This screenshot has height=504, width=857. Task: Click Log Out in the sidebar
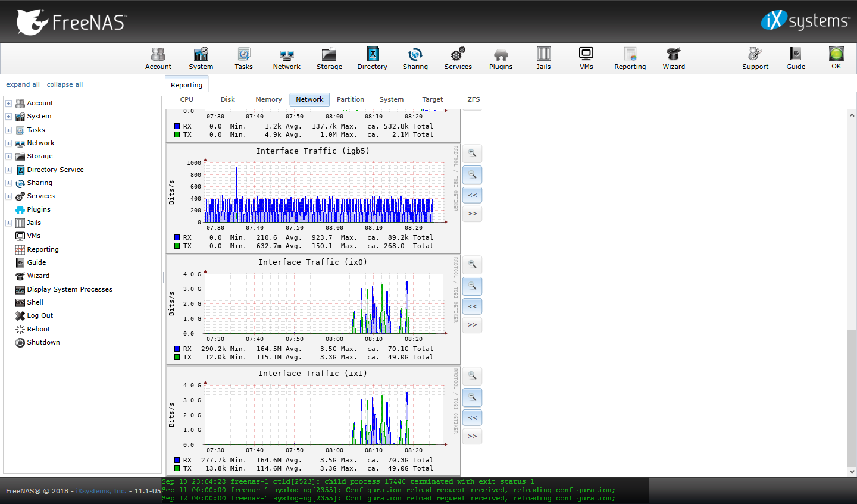[x=40, y=315]
